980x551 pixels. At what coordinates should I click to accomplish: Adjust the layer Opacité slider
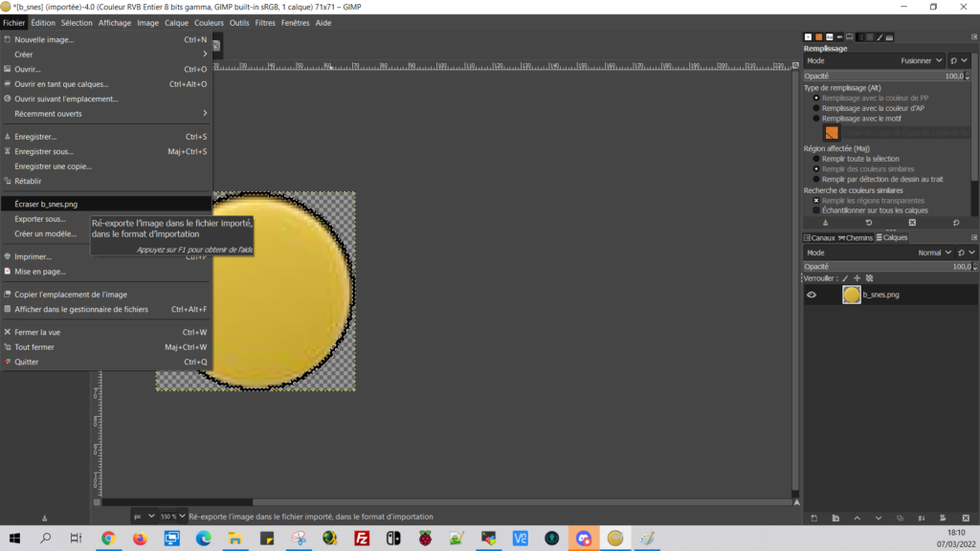[x=890, y=266]
